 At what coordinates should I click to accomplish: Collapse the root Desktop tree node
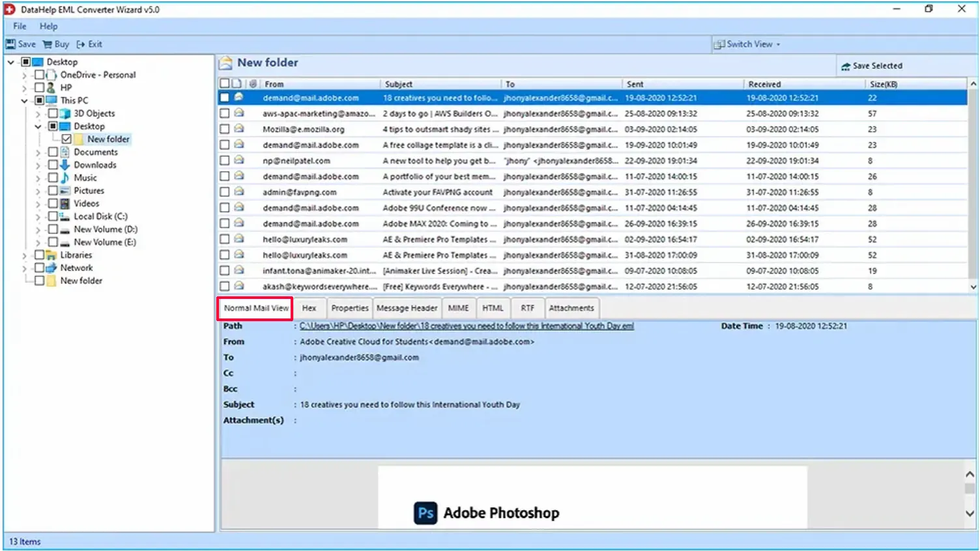(x=11, y=62)
